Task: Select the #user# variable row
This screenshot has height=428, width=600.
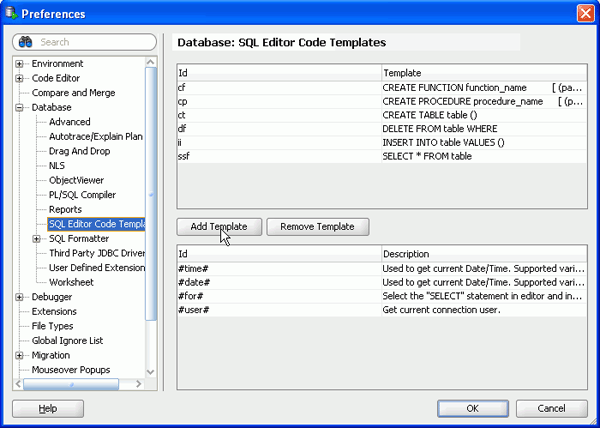Action: 382,310
